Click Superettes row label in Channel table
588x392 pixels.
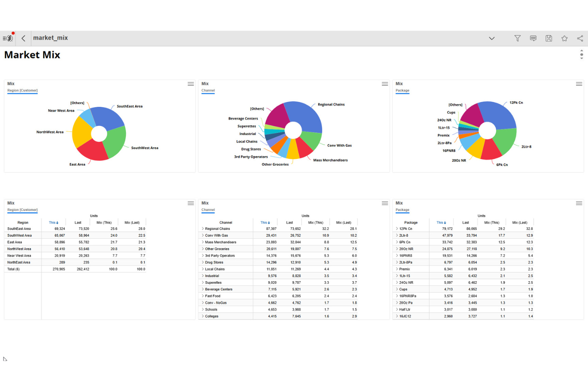point(213,283)
